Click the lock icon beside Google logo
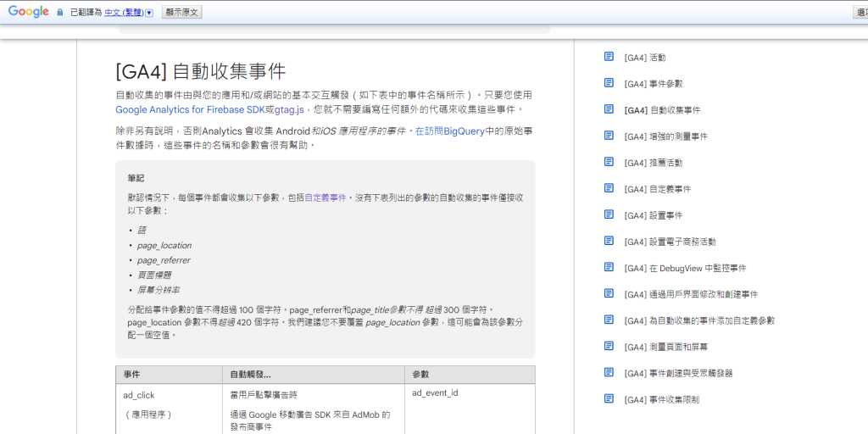Screen dimensions: 868x434 (60, 12)
